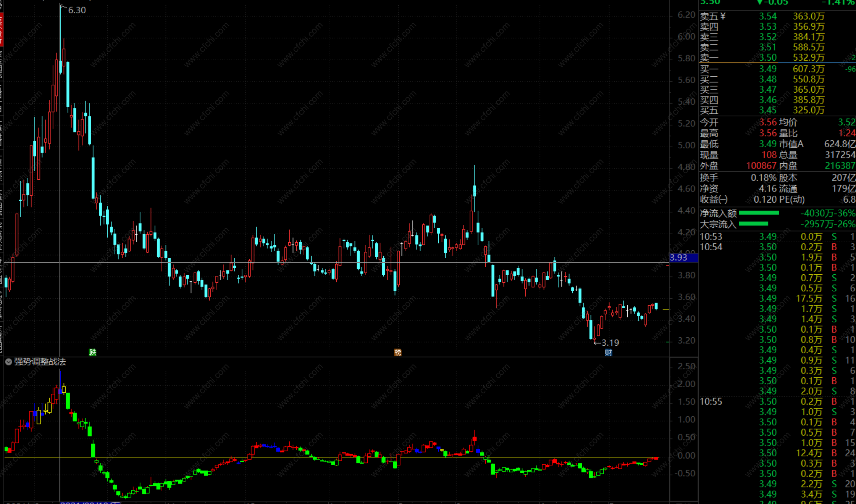The width and height of the screenshot is (856, 504).
Task: Click the 10:55 tick trade row
Action: (711, 401)
